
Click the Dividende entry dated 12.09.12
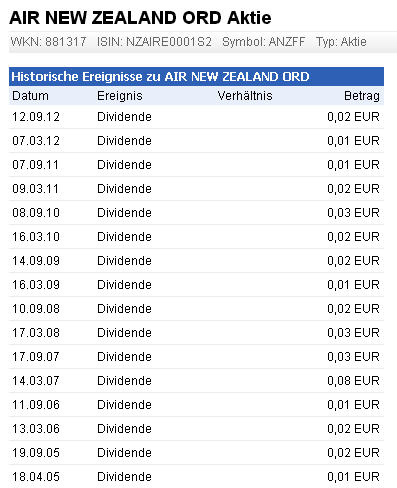tap(124, 117)
